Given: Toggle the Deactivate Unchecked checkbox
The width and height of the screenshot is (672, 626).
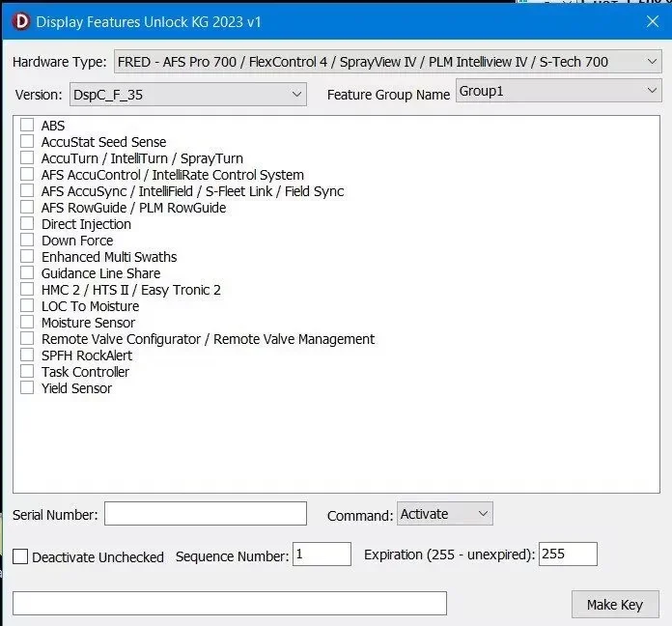Looking at the screenshot, I should [20, 556].
